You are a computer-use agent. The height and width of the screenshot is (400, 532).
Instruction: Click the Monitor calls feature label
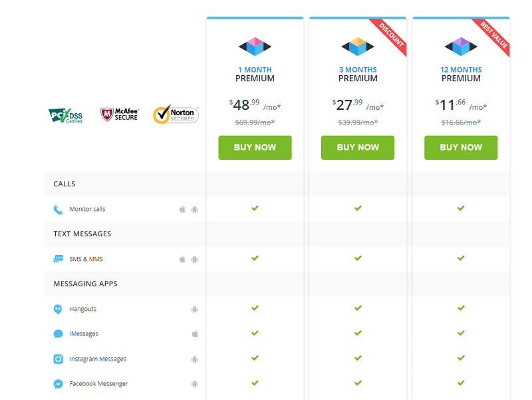87,209
